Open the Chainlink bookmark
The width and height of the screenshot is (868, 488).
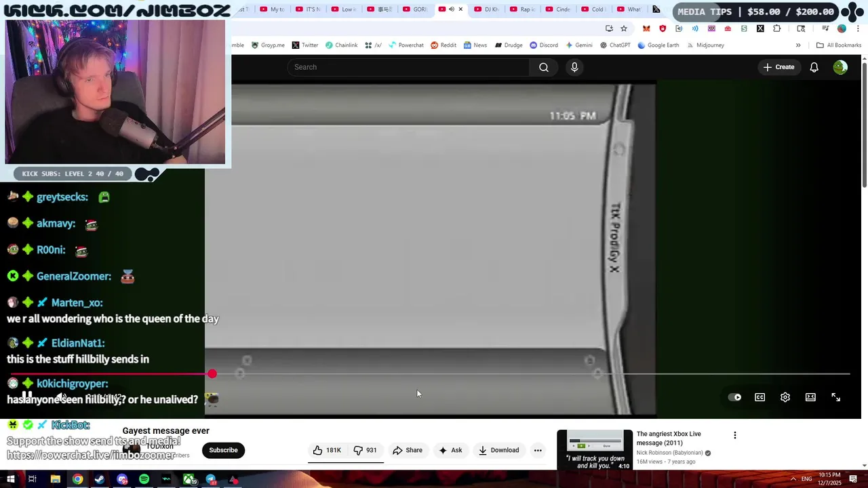tap(341, 45)
